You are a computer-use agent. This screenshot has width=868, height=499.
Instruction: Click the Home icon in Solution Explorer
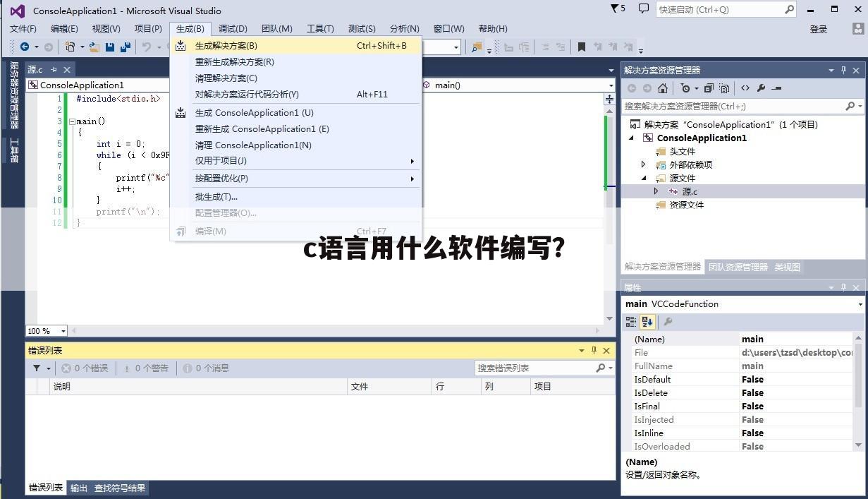point(663,88)
